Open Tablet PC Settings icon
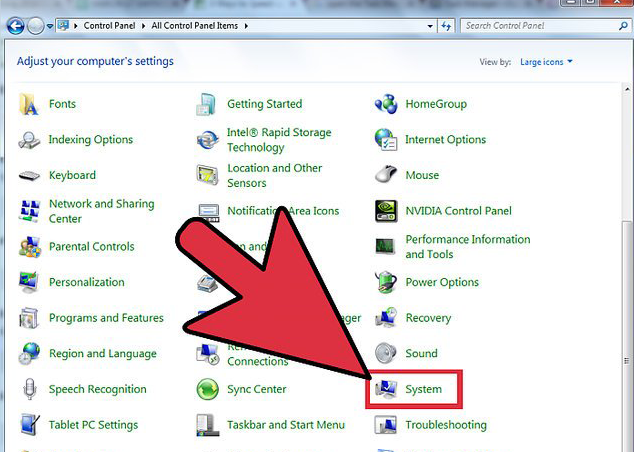This screenshot has height=452, width=634. pos(30,425)
